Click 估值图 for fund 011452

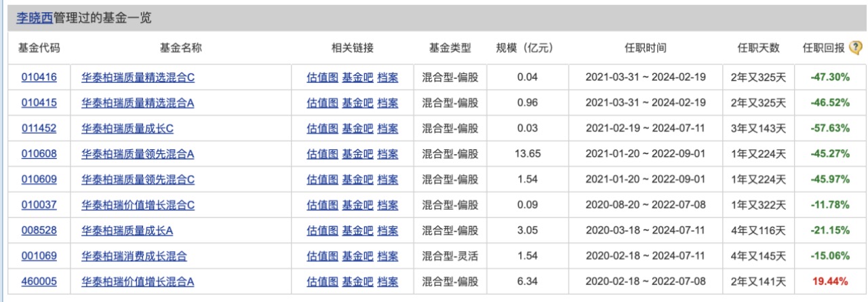[x=322, y=128]
